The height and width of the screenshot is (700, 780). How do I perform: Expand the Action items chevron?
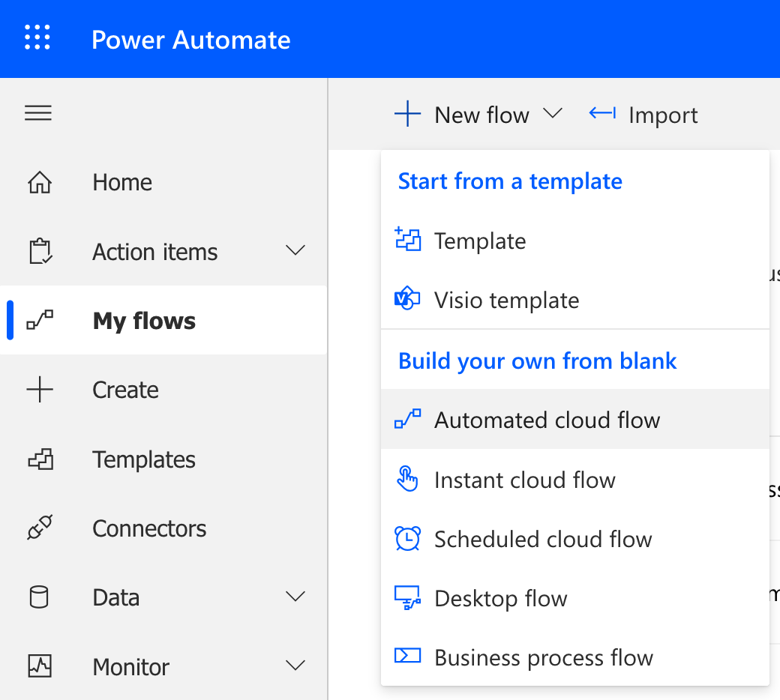[x=295, y=250]
